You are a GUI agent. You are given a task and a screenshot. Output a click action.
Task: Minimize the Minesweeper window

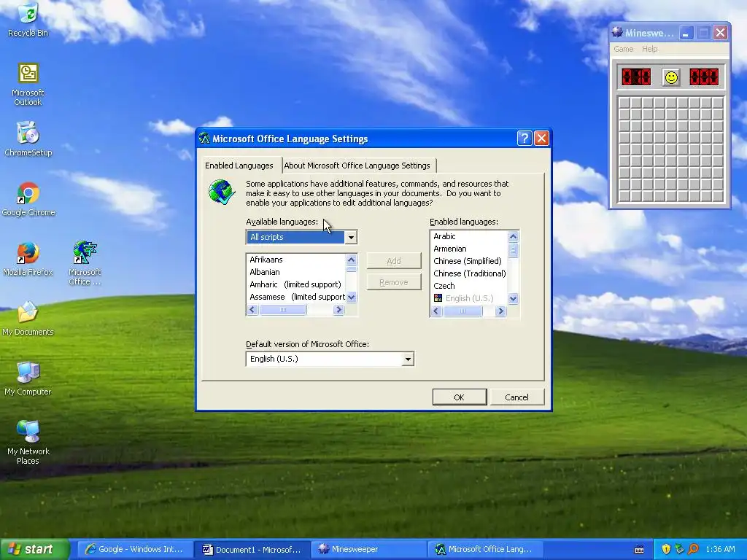coord(686,33)
